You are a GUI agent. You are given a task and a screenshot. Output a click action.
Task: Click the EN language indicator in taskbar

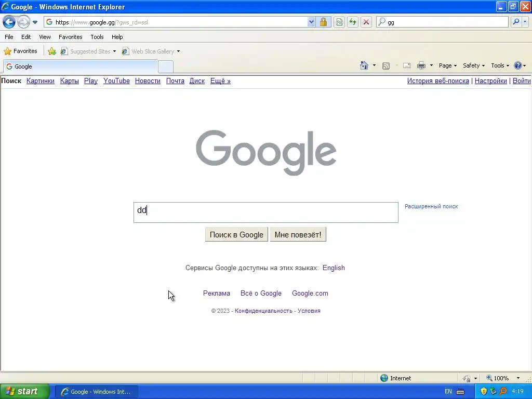(448, 392)
